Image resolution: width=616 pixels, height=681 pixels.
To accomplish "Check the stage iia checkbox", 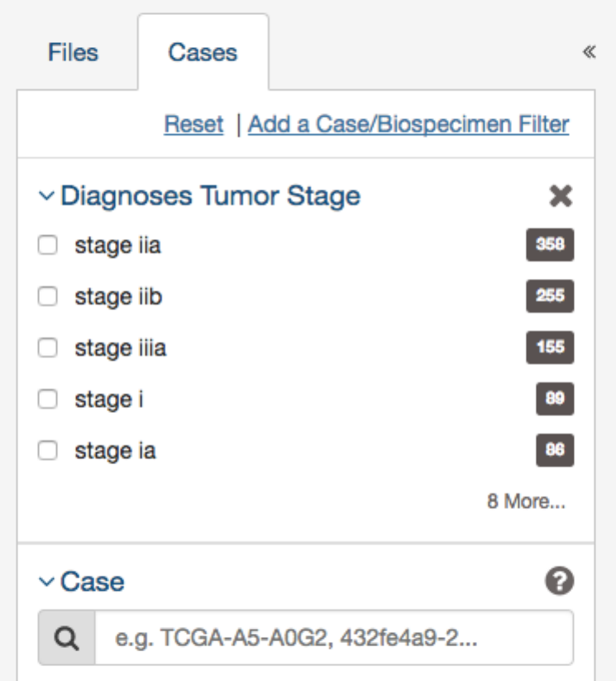I will tap(48, 246).
